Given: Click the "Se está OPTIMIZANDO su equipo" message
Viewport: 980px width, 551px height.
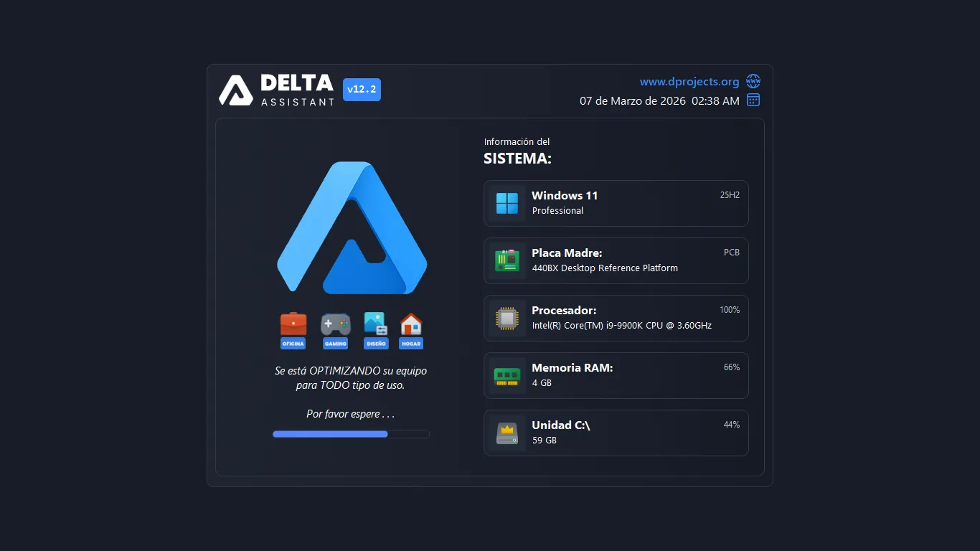Looking at the screenshot, I should (351, 371).
